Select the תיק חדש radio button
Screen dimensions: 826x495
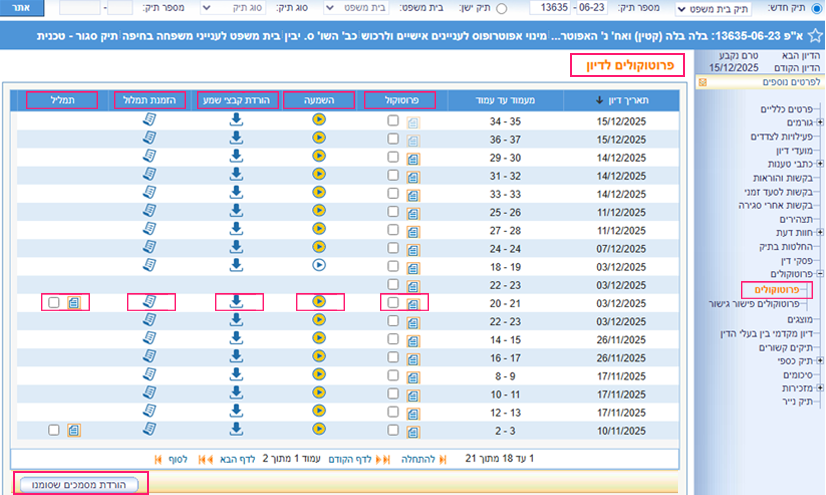[817, 8]
